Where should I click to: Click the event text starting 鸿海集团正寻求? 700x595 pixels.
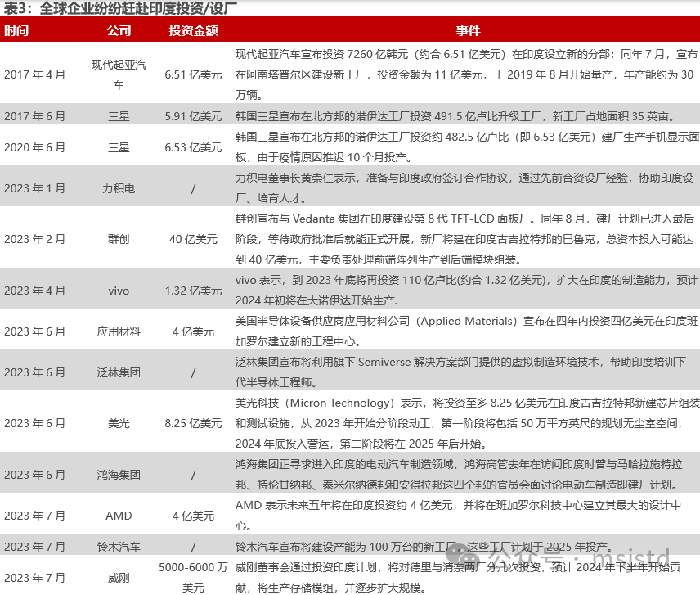[x=459, y=475]
